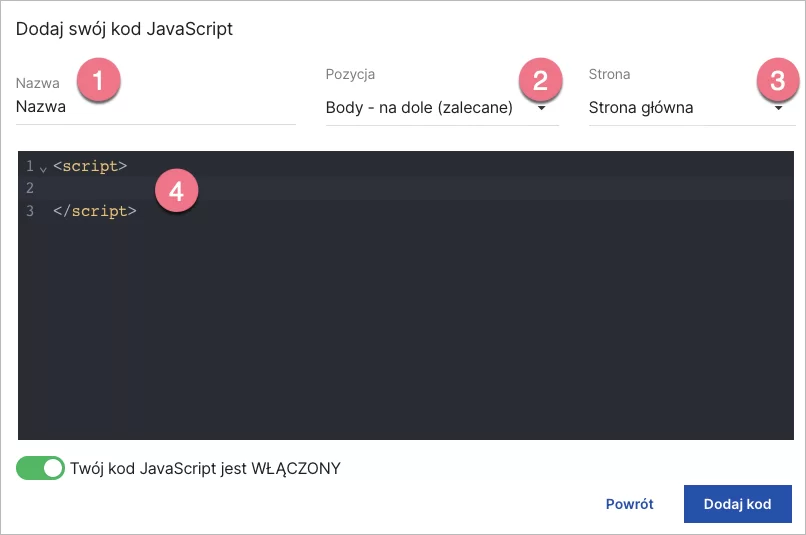Click the 'Dodaj swój kod JavaScript' heading
The height and width of the screenshot is (535, 806).
coord(124,29)
